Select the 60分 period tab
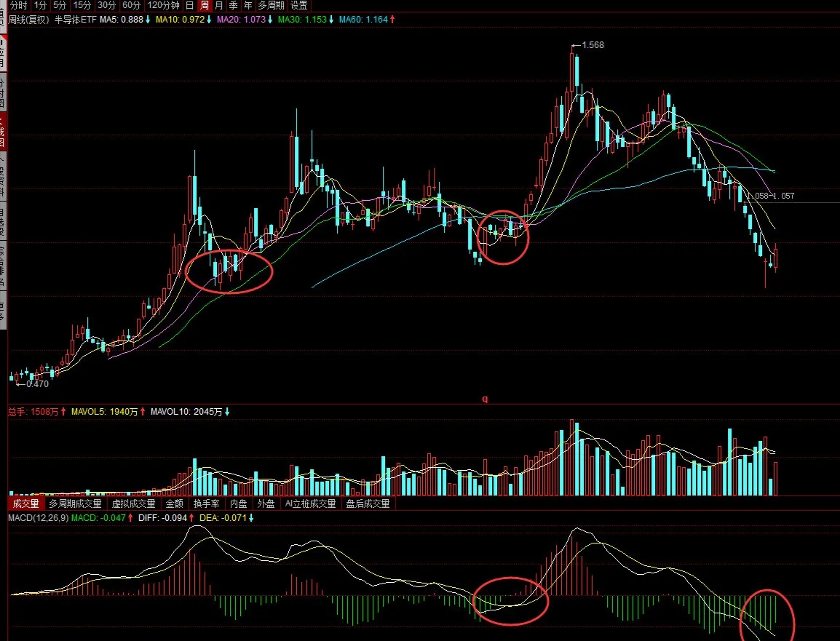The width and height of the screenshot is (840, 641). pos(131,5)
